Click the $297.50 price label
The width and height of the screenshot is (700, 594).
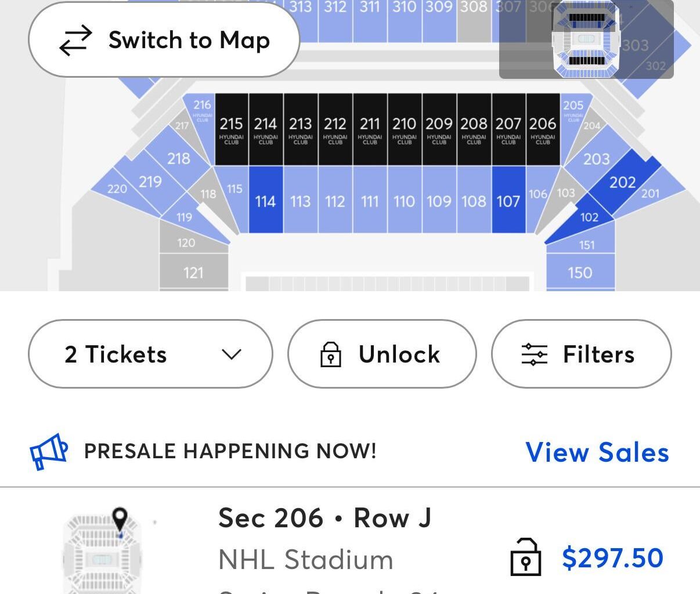[611, 559]
